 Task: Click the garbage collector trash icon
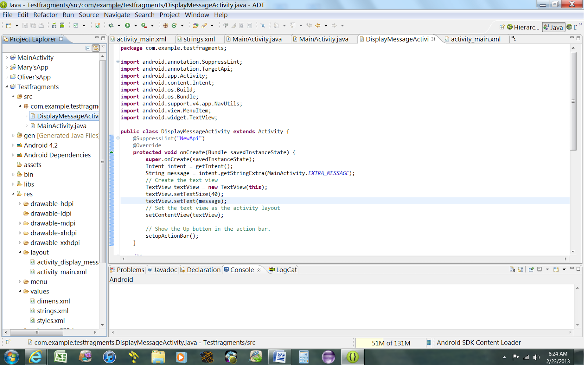click(x=429, y=343)
